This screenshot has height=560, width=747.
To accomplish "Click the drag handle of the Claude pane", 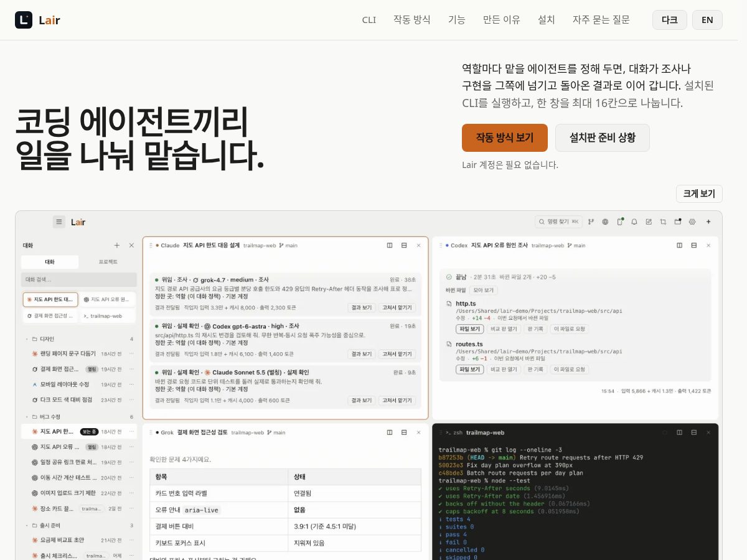I will 151,245.
